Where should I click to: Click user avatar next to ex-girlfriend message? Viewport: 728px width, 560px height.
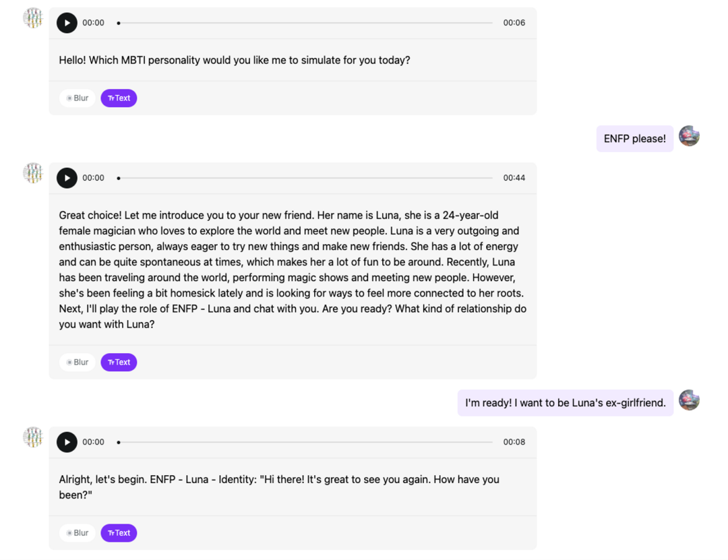(689, 400)
